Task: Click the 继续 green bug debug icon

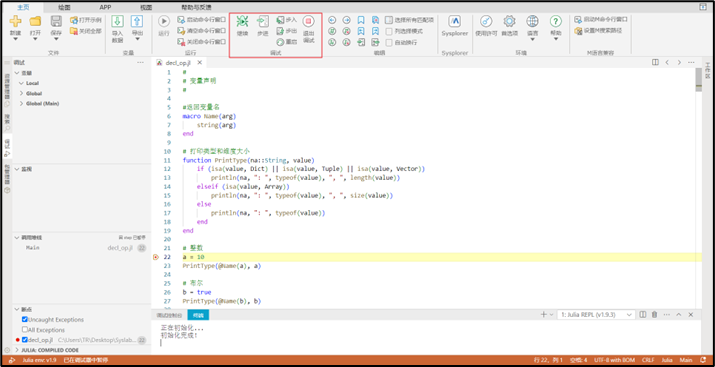Action: point(243,21)
